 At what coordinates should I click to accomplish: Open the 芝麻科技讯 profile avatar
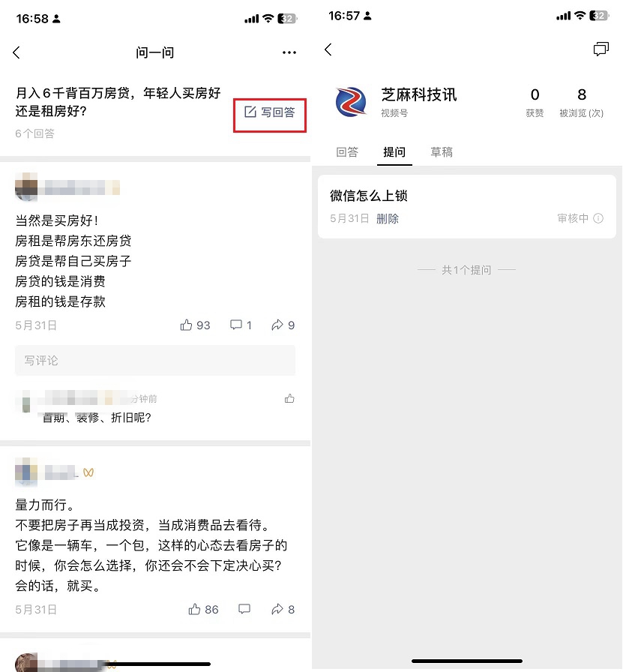[351, 102]
